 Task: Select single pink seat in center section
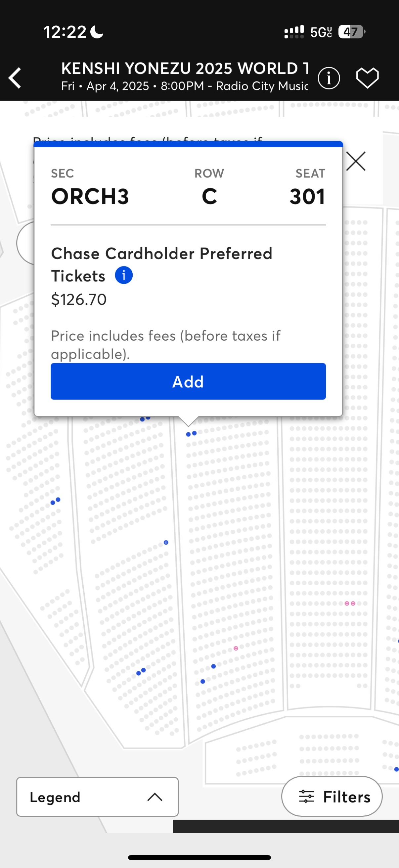click(x=236, y=648)
